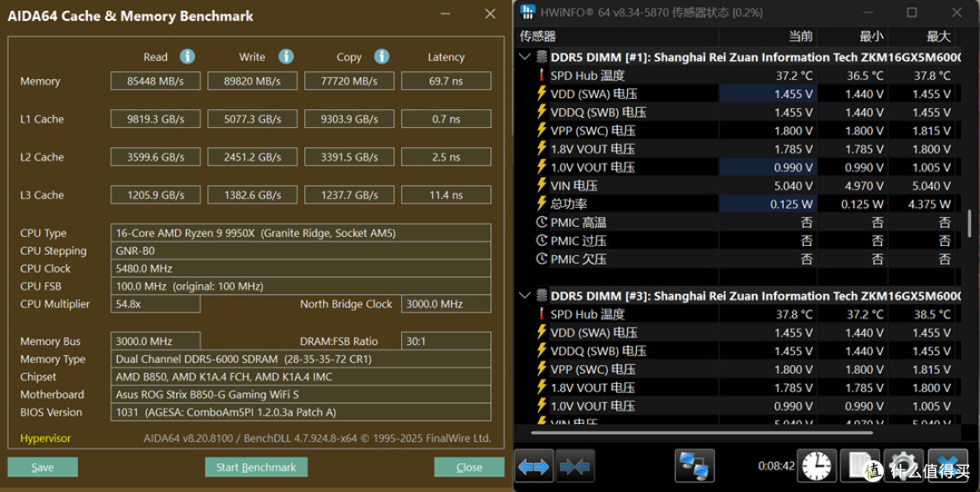Click the Write info icon in AIDA64
This screenshot has height=492, width=980.
click(x=286, y=57)
